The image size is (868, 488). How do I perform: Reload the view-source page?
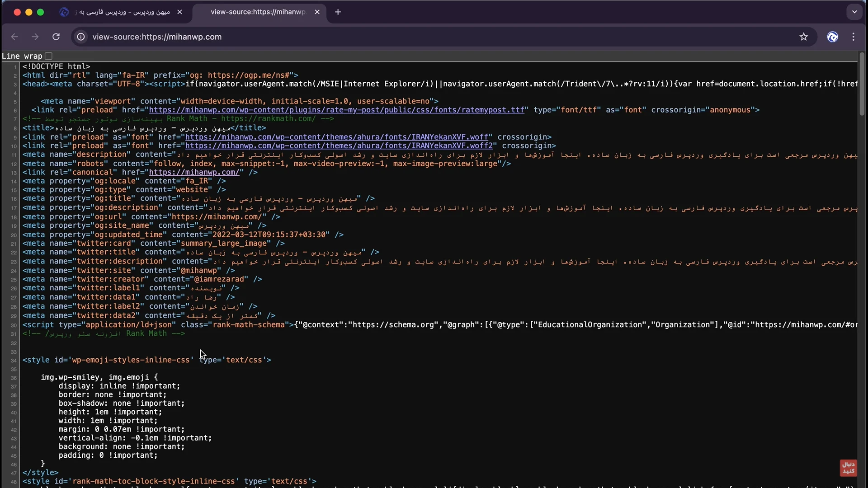click(56, 37)
